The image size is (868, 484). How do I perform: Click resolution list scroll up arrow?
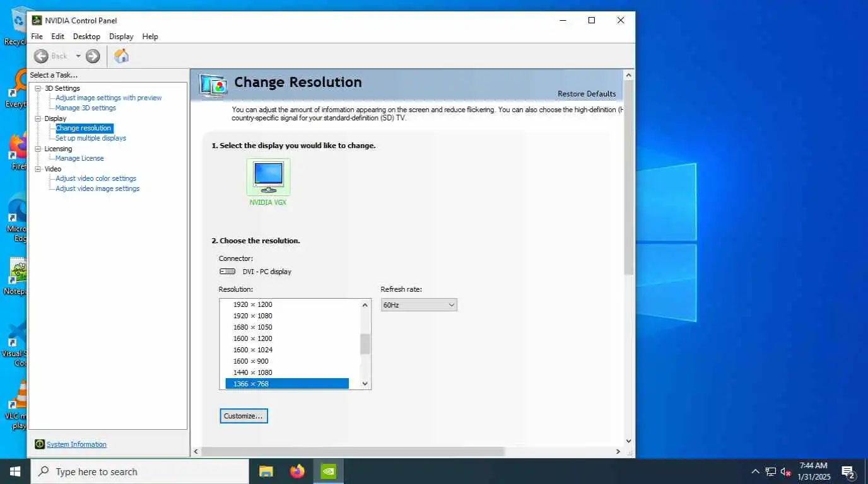[x=365, y=305]
